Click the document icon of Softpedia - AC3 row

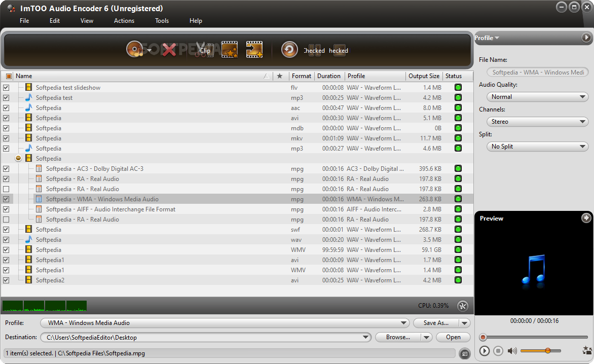click(39, 168)
